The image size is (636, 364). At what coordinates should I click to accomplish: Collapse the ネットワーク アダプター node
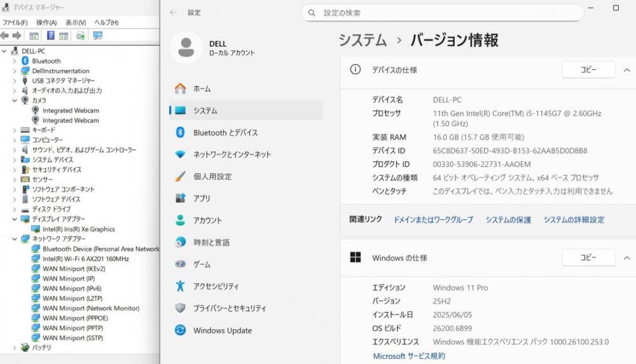pyautogui.click(x=15, y=239)
